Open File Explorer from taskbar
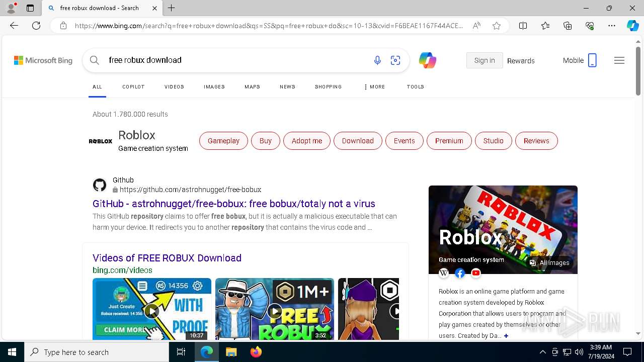 [231, 352]
